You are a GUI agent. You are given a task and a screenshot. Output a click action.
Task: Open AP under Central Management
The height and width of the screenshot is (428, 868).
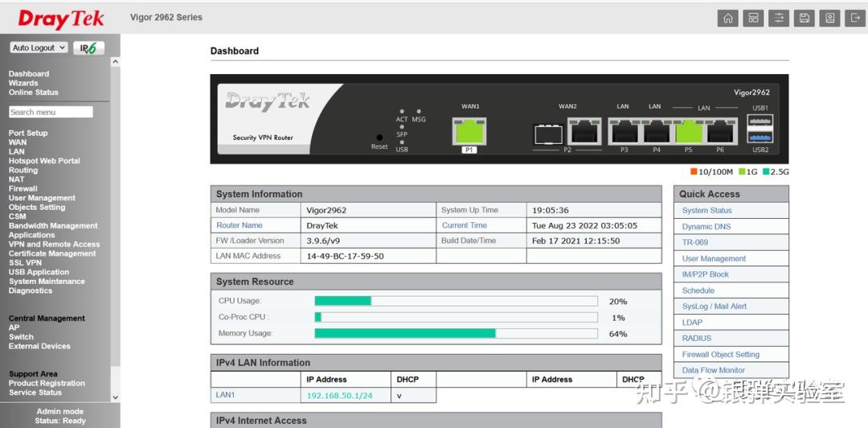14,327
